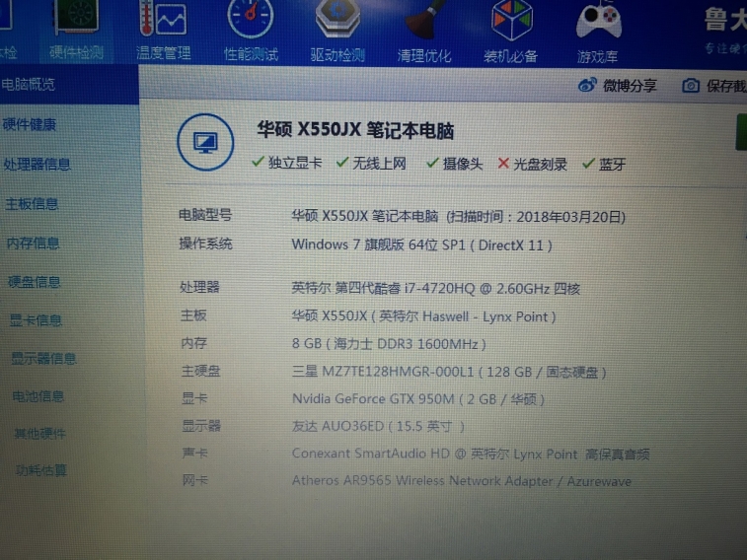Click the 网卡 row label
747x560 pixels.
(195, 480)
